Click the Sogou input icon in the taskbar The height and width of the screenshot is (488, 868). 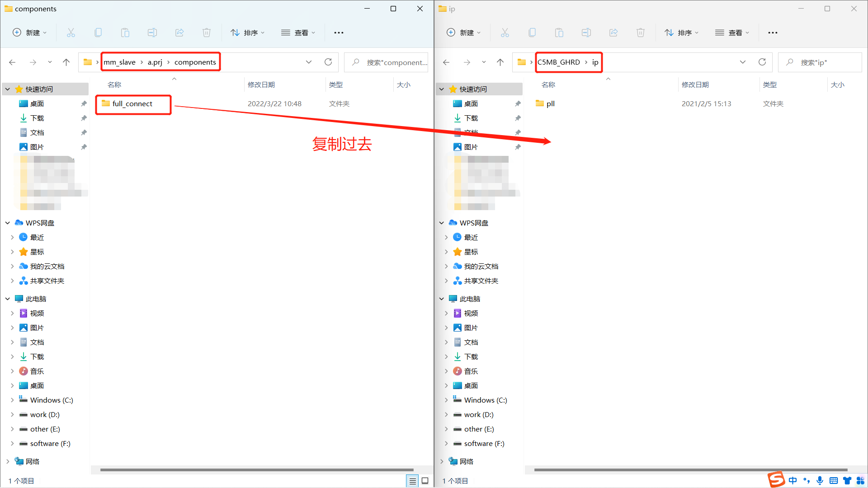coord(776,480)
